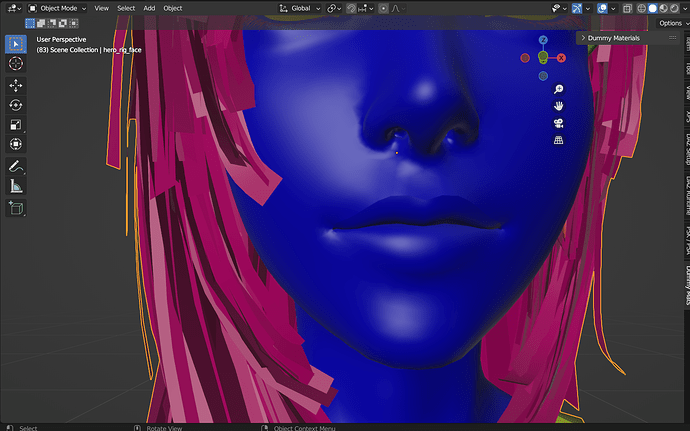Screen dimensions: 690x431
Task: Set selection mode to subtract selection
Action: click(52, 23)
